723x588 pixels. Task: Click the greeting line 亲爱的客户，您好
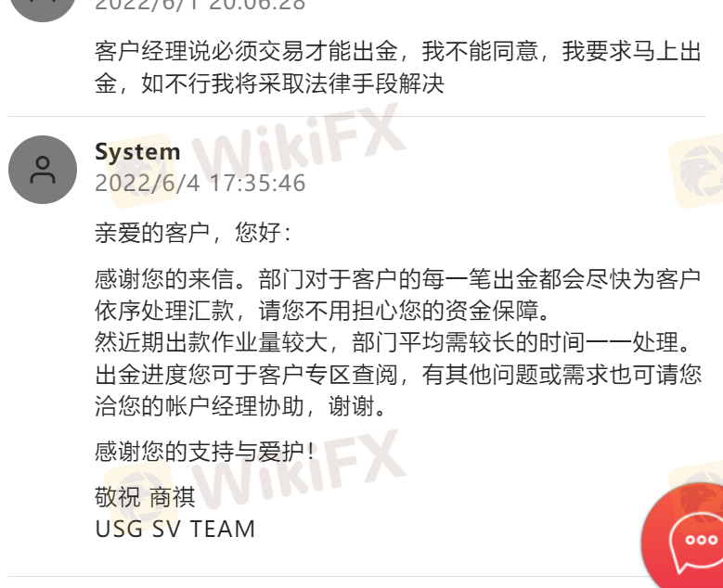pos(193,232)
